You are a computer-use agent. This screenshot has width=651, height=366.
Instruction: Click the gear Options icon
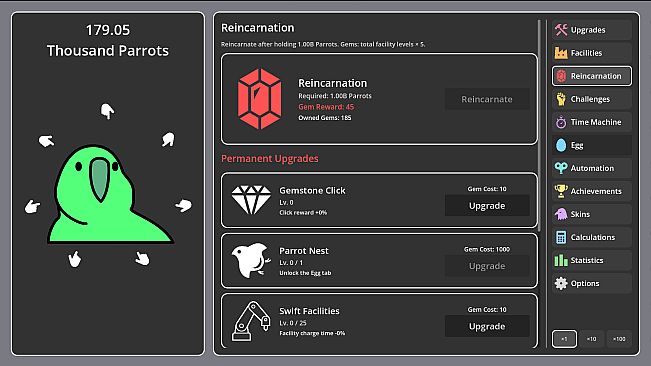click(561, 283)
